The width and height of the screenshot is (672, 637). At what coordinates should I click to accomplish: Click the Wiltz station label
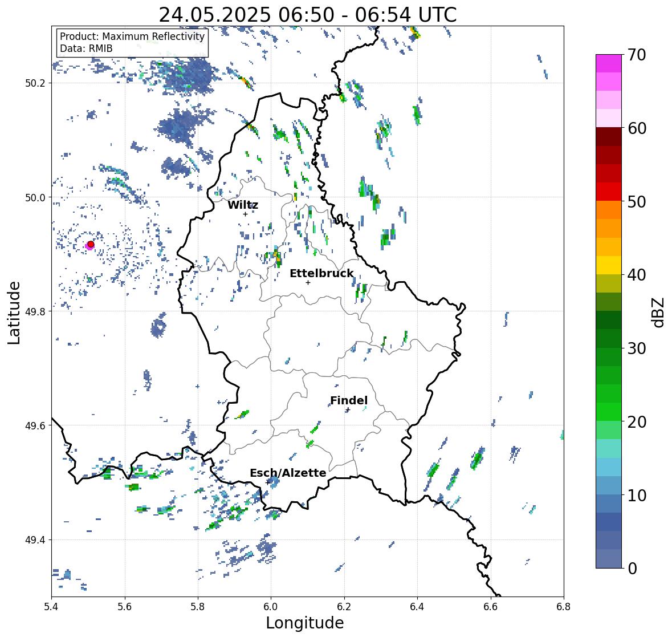(243, 205)
